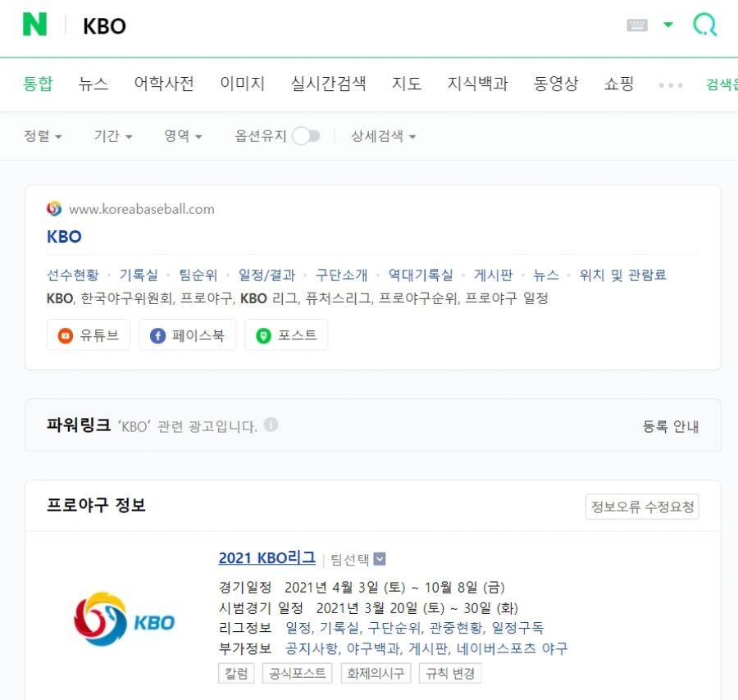Image resolution: width=738 pixels, height=700 pixels.
Task: Open the 기간 period dropdown
Action: [x=113, y=136]
